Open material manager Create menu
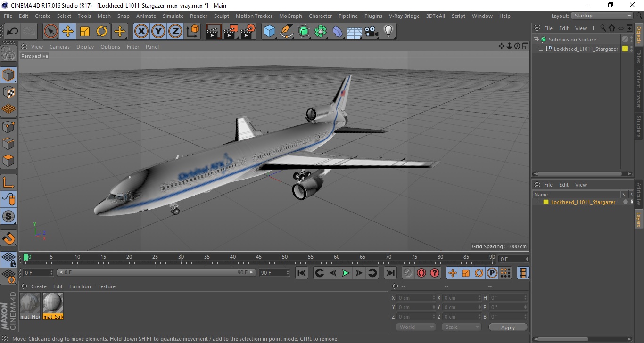The image size is (644, 343). (39, 286)
